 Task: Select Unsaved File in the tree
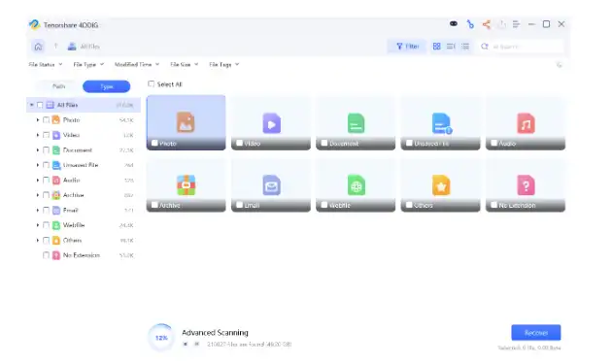pyautogui.click(x=84, y=165)
